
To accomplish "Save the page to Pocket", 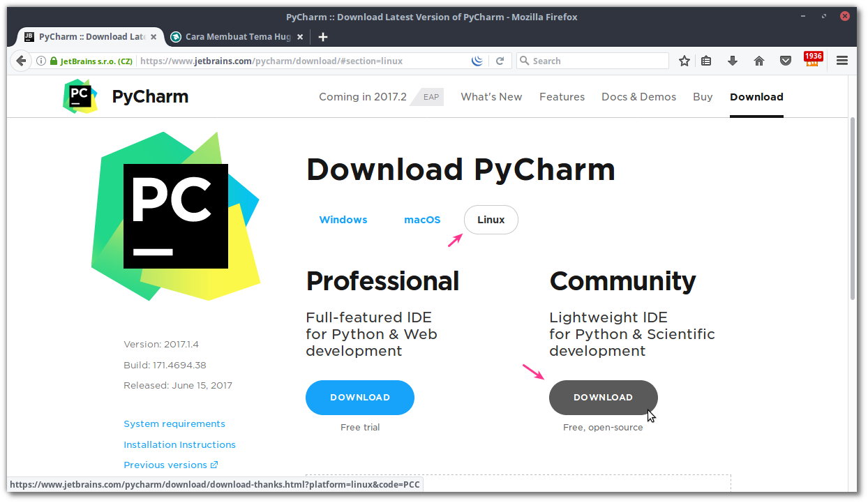I will coord(786,61).
